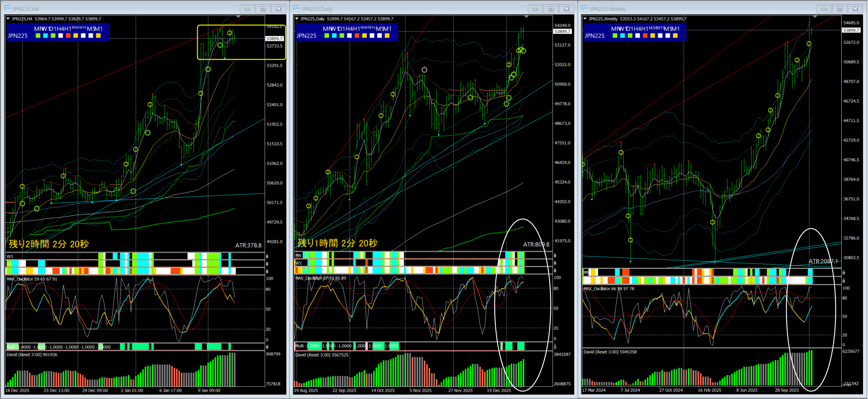This screenshot has height=399, width=868.
Task: Open the JPN225,H4 window system menu icon
Action: [8, 9]
